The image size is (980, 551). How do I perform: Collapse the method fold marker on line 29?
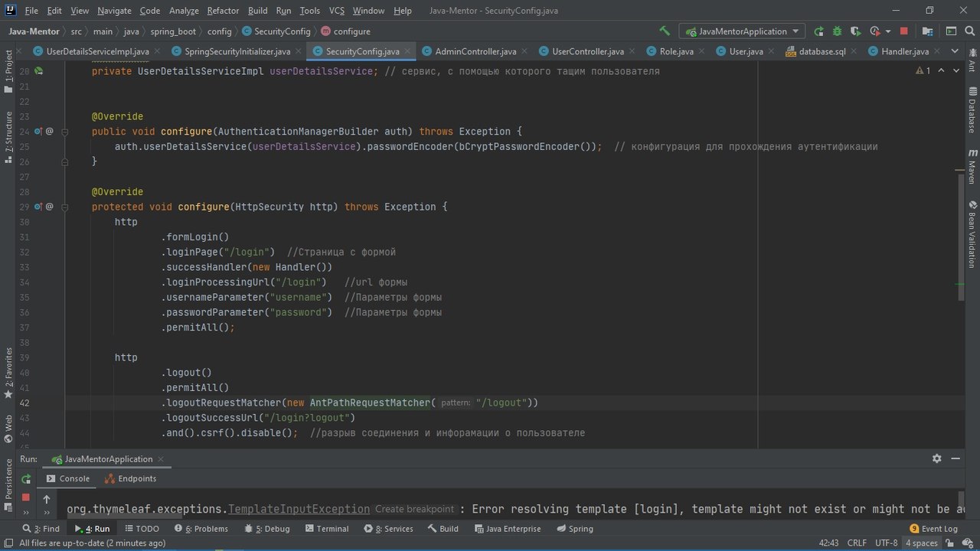65,207
